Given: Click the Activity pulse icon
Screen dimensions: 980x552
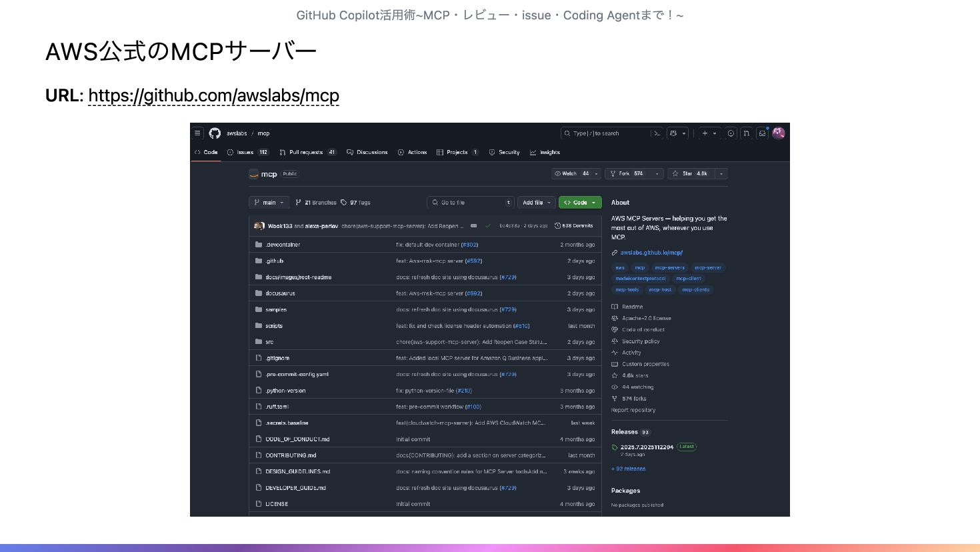Looking at the screenshot, I should click(x=615, y=353).
